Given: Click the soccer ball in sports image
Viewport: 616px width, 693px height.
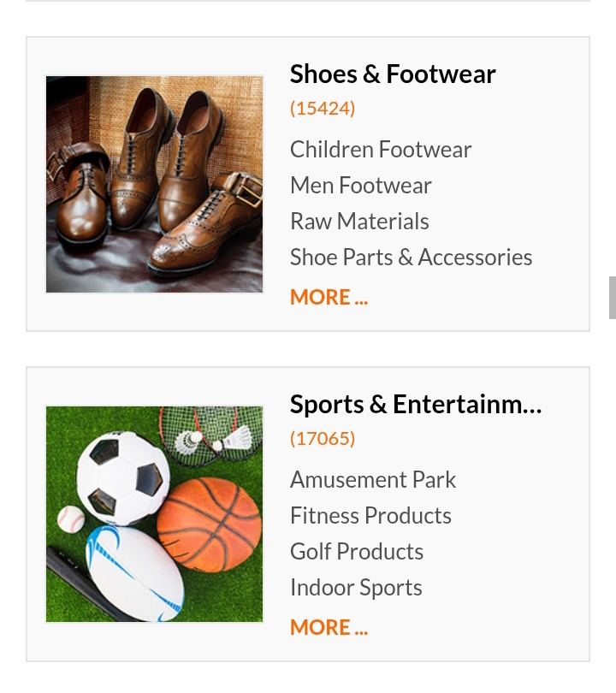Looking at the screenshot, I should click(x=123, y=475).
